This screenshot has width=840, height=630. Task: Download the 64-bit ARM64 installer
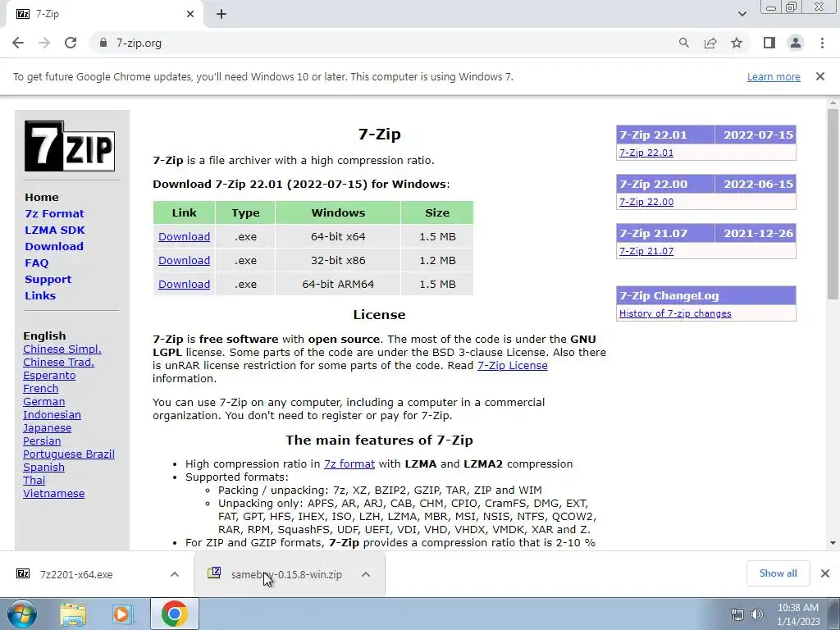click(184, 284)
